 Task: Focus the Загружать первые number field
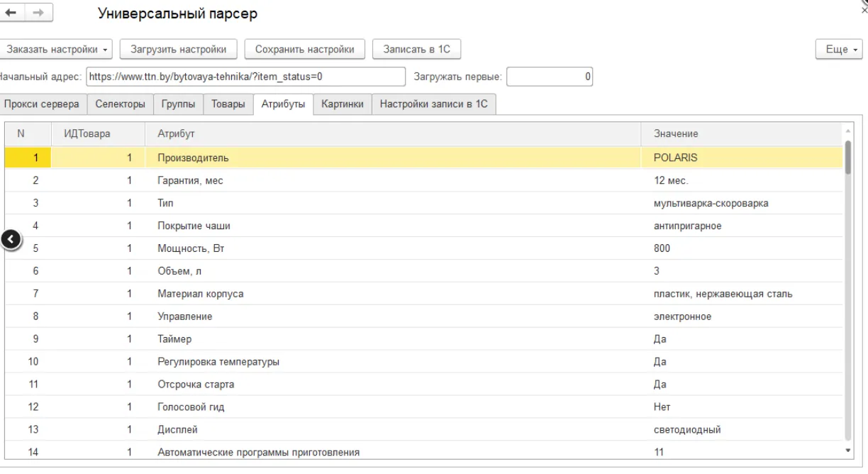tap(550, 77)
